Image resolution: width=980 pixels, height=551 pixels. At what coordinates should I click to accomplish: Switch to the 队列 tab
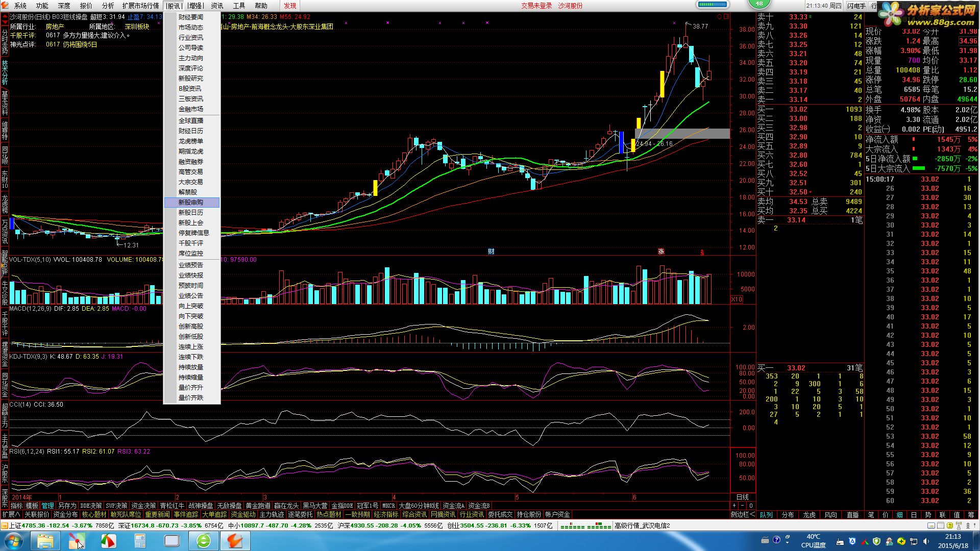click(767, 515)
